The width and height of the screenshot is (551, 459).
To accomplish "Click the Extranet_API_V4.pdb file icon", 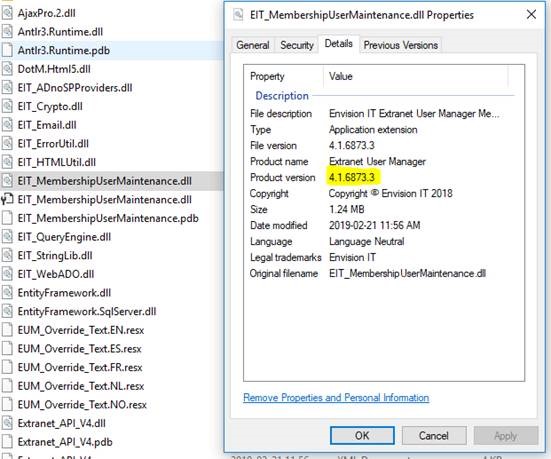I will pyautogui.click(x=7, y=441).
